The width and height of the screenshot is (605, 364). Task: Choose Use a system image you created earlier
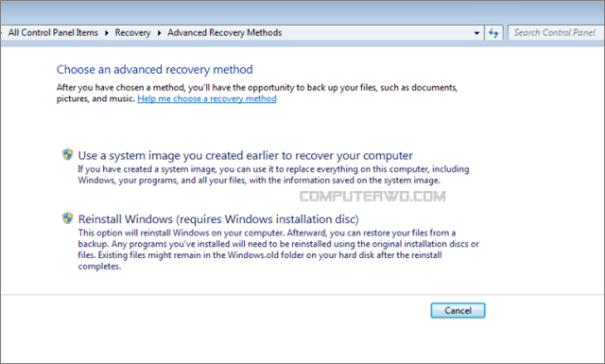pyautogui.click(x=246, y=155)
